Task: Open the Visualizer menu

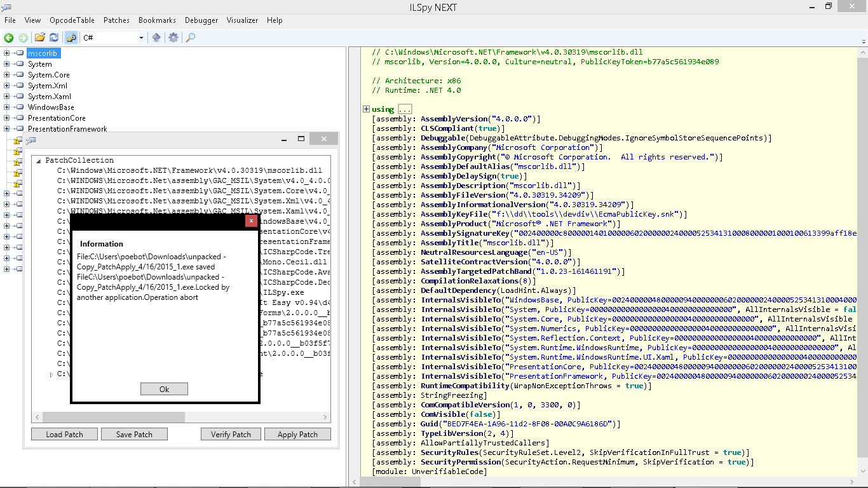Action: (x=242, y=20)
